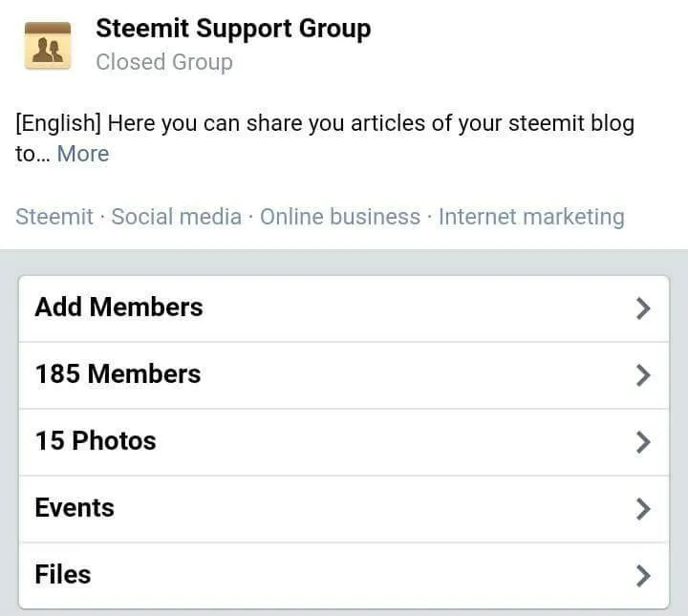View the 185 Members list
Viewport: 688px width, 616px height.
[344, 375]
